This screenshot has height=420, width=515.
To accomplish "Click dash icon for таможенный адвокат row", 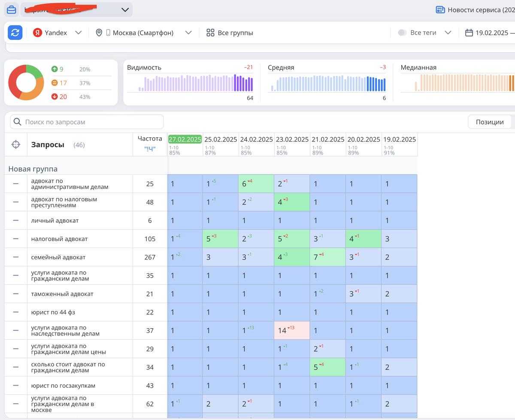I will (x=16, y=294).
